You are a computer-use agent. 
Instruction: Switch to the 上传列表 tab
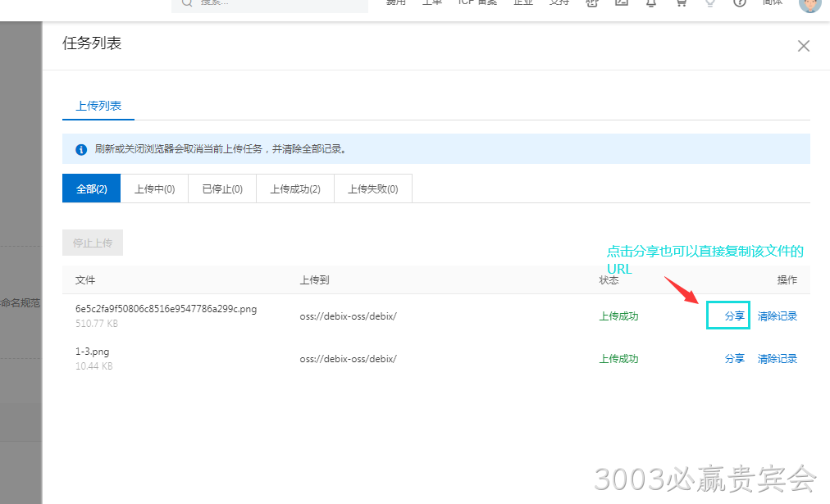point(98,106)
